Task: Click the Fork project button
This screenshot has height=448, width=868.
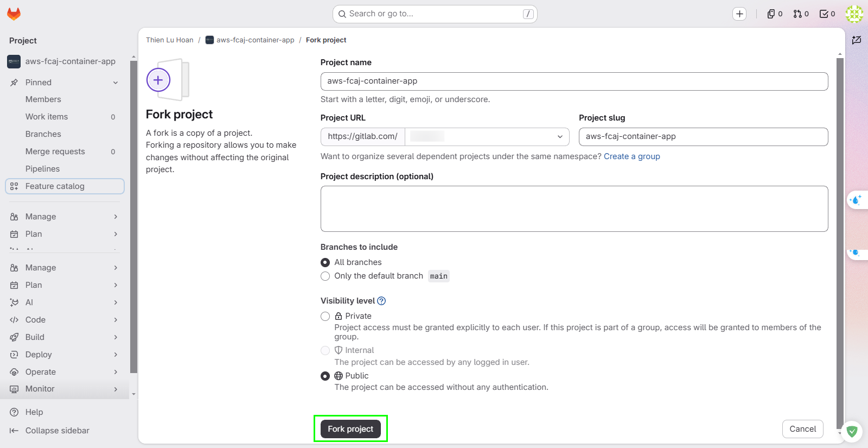Action: tap(350, 429)
